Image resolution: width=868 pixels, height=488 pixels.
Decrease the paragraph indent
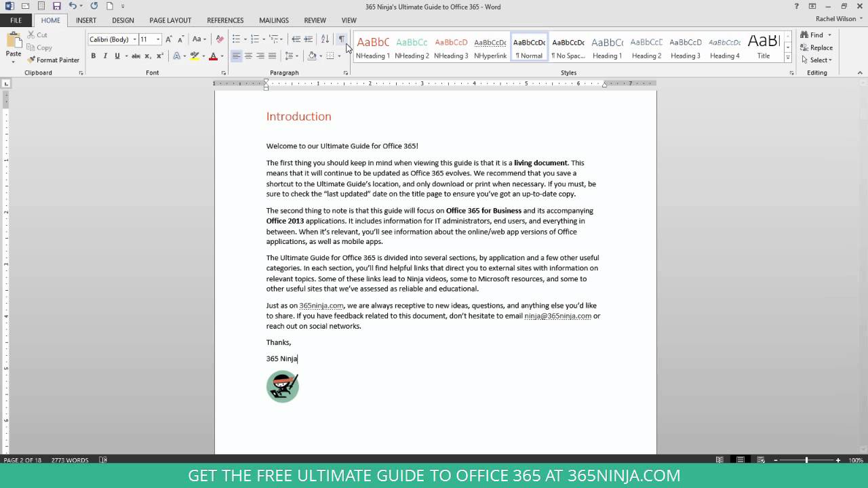pos(296,39)
